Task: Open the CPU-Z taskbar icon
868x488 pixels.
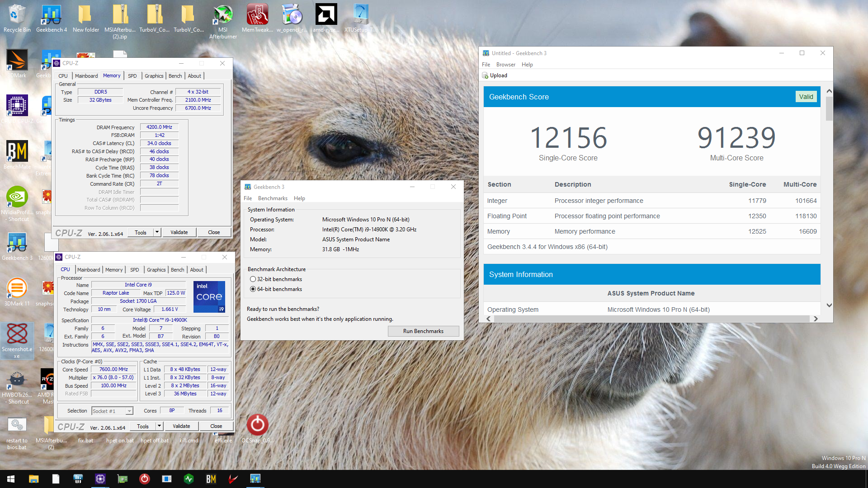Action: (x=100, y=479)
